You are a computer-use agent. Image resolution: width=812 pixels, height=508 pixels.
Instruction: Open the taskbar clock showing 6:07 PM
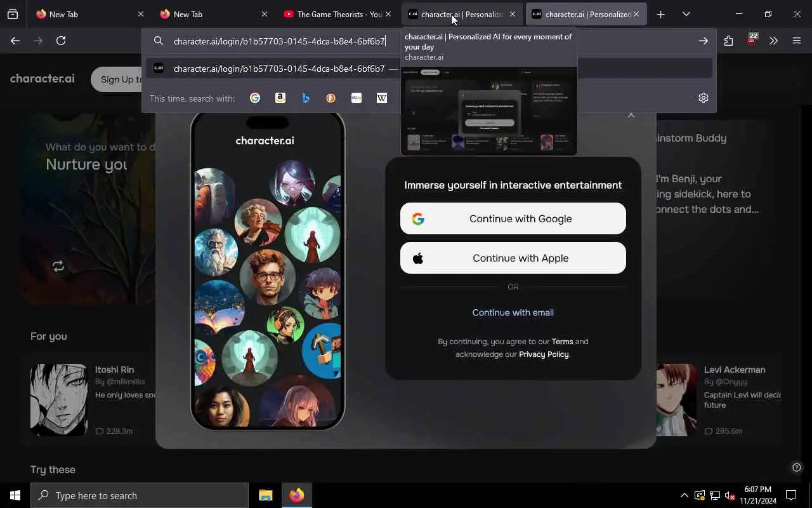758,495
